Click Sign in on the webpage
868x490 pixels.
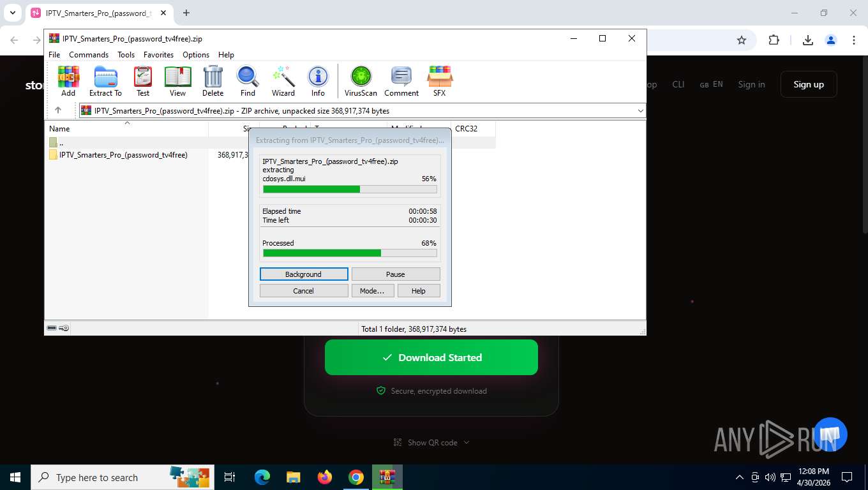(751, 84)
